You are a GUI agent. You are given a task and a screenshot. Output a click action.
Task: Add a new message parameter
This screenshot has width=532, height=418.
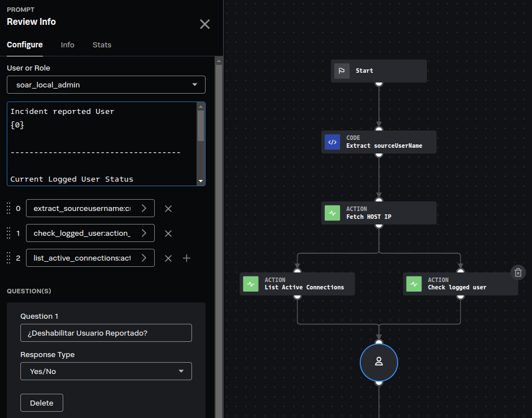tap(187, 258)
